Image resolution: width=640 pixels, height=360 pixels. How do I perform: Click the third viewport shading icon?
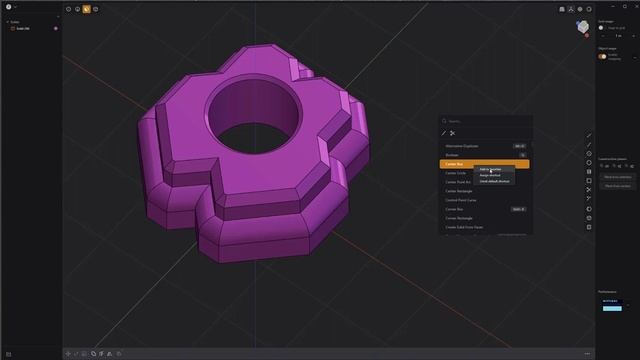(580, 9)
